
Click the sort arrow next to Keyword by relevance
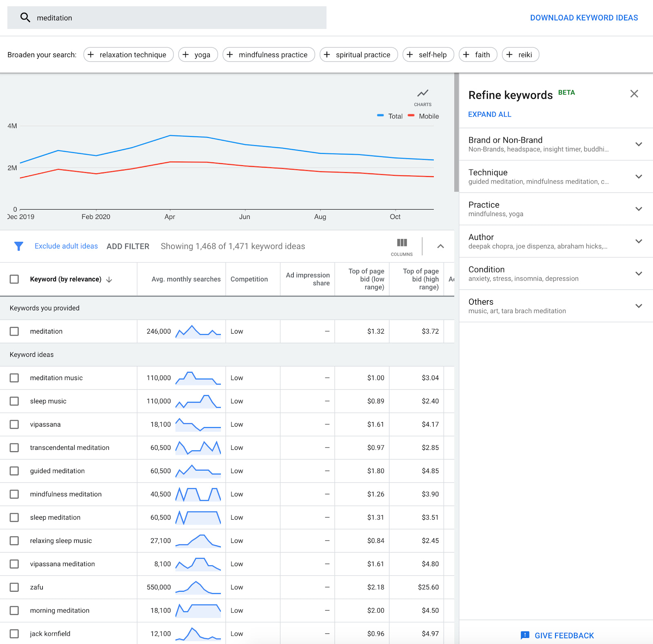coord(109,279)
